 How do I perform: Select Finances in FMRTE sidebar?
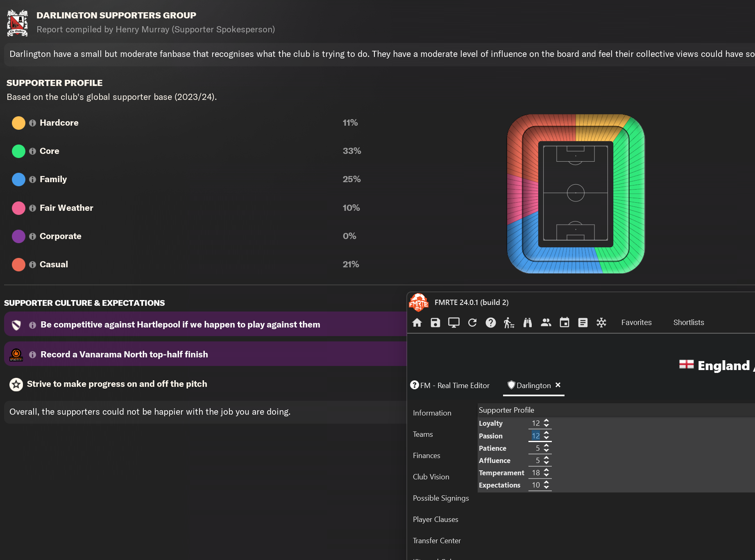click(426, 456)
